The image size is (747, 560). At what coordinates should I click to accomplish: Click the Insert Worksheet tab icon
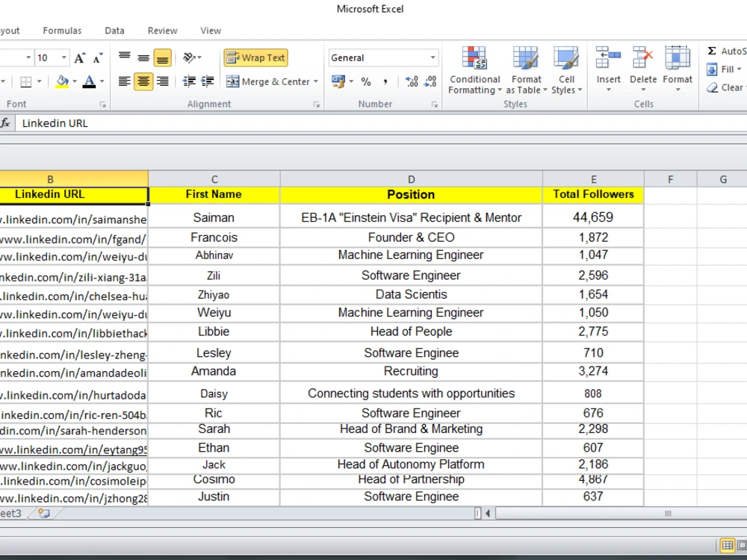coord(44,514)
